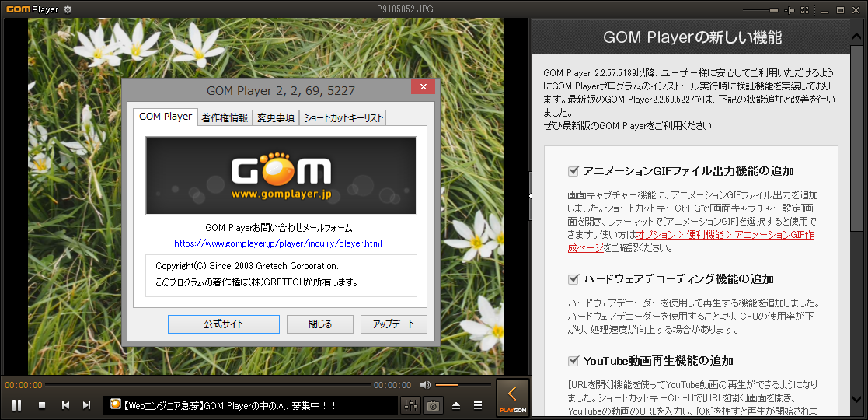The height and width of the screenshot is (420, 868).
Task: Show the playlist via the list icon
Action: click(x=478, y=405)
